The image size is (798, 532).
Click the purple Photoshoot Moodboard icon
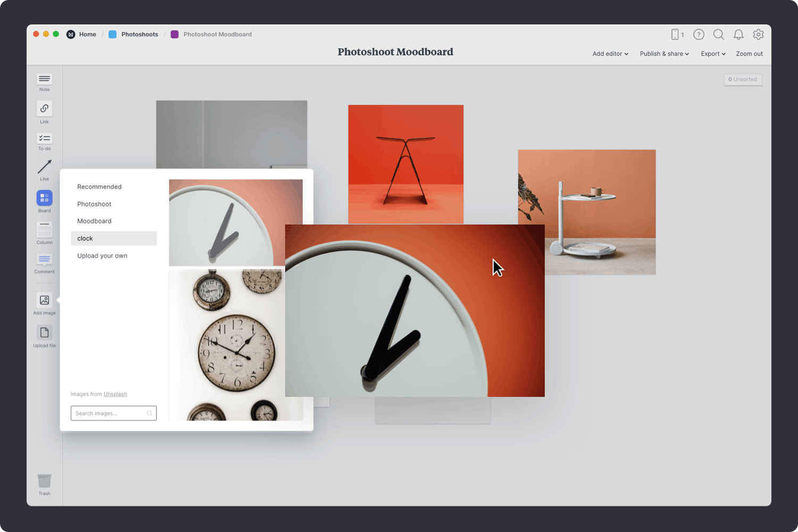pos(174,35)
